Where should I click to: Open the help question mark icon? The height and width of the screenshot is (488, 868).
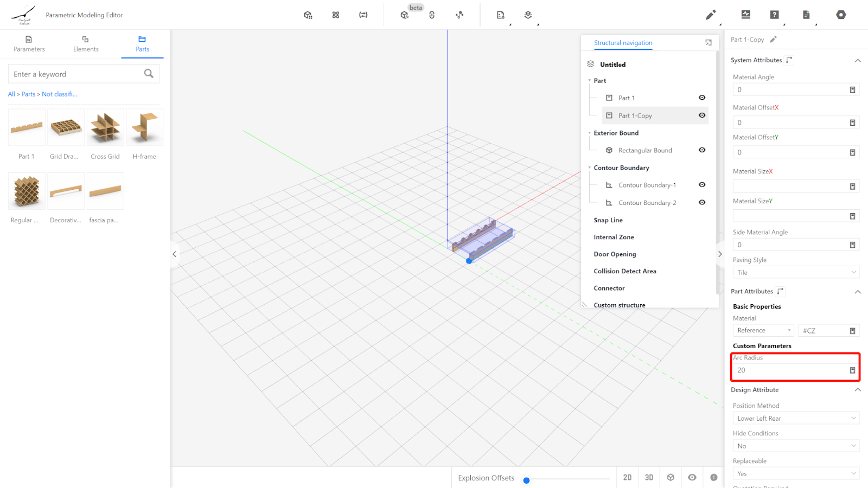click(x=774, y=15)
